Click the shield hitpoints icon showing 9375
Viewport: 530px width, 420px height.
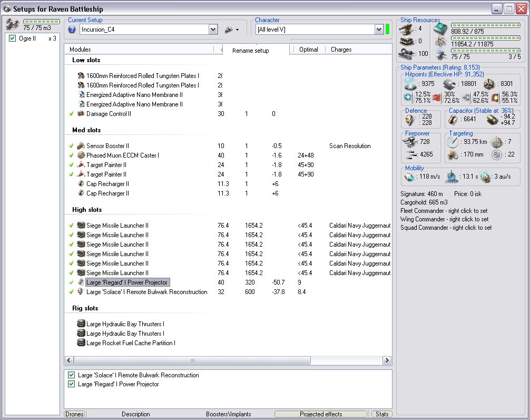[x=410, y=84]
